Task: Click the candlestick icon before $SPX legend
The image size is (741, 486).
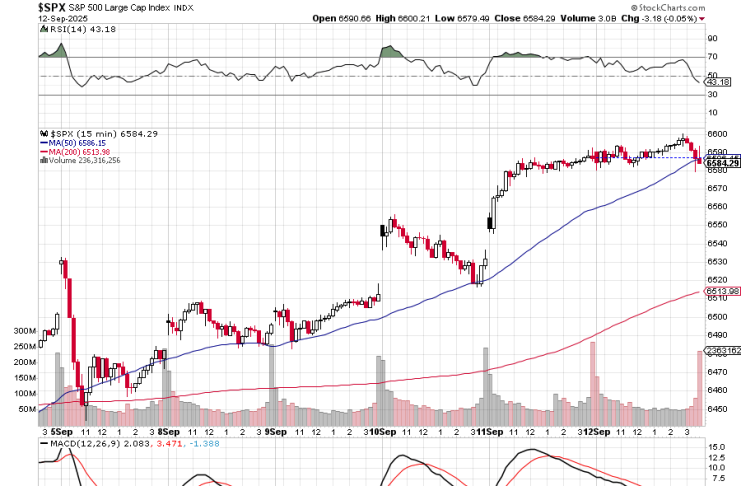Action: 43,133
